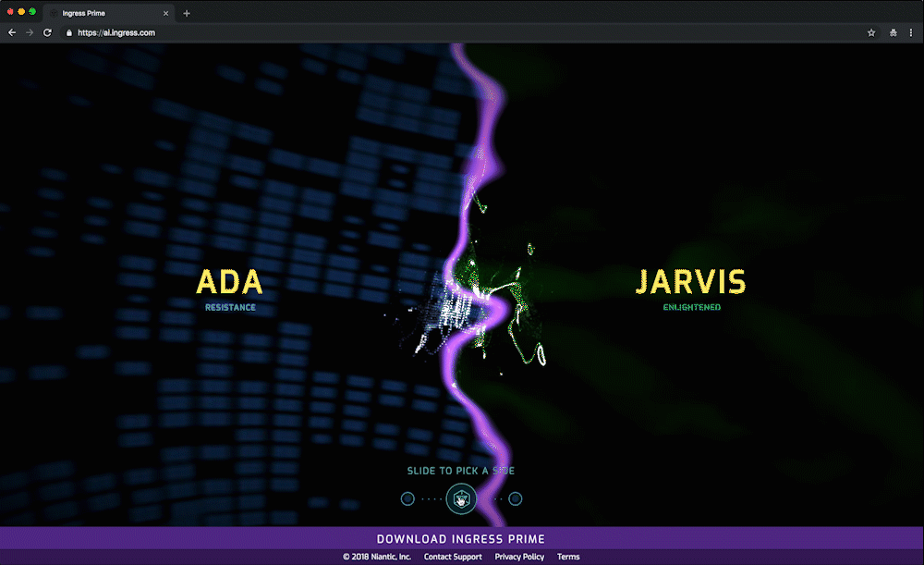Close the browser window with the red button
This screenshot has width=924, height=565.
10,12
